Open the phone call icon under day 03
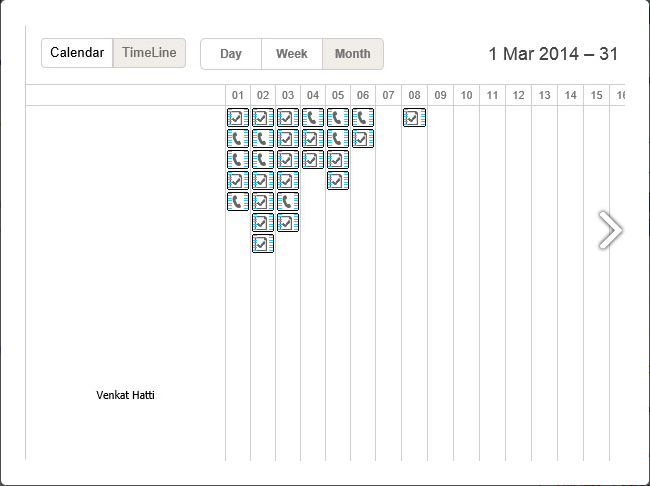The height and width of the screenshot is (486, 650). click(288, 202)
